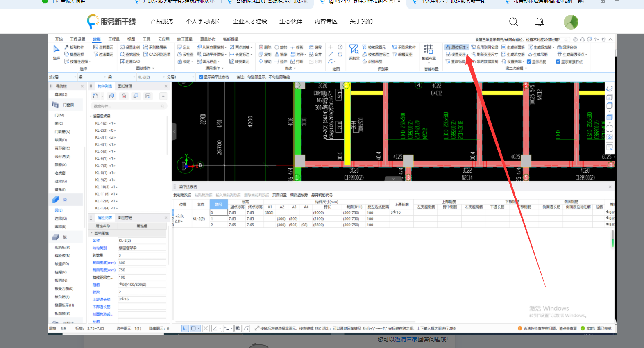
Task: Click the large 识别梁 icon
Action: (354, 52)
